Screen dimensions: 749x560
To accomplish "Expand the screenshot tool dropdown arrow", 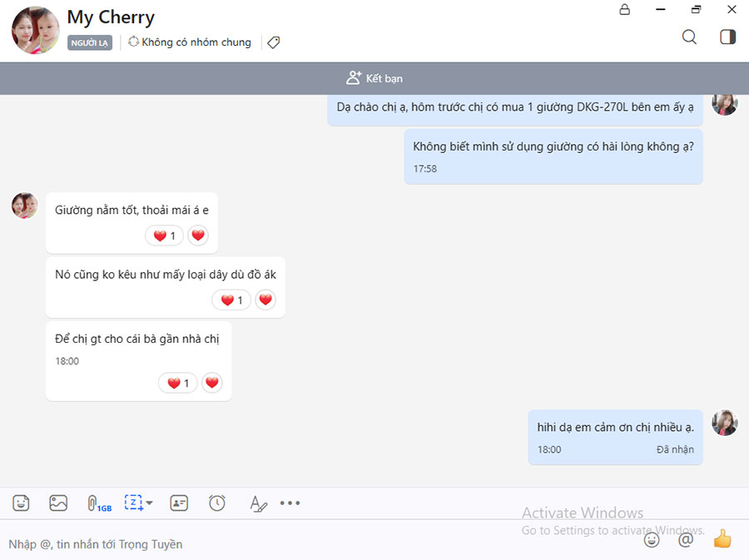I will 150,503.
